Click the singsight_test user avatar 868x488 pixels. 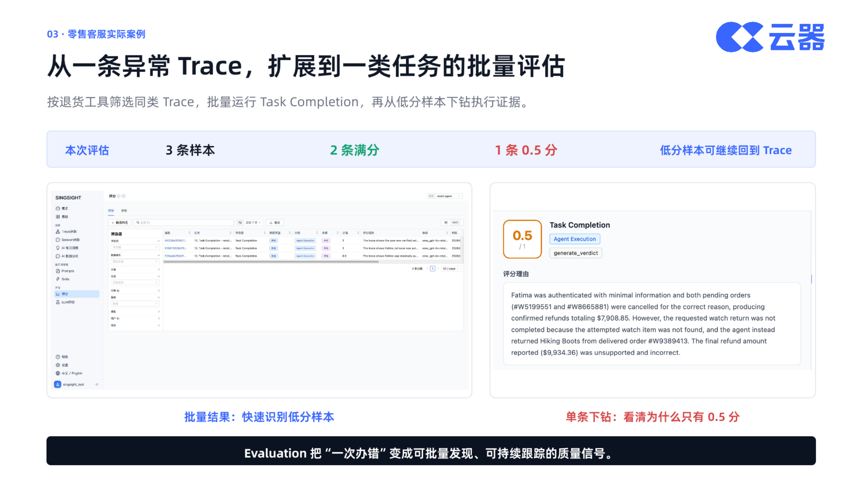tap(58, 384)
